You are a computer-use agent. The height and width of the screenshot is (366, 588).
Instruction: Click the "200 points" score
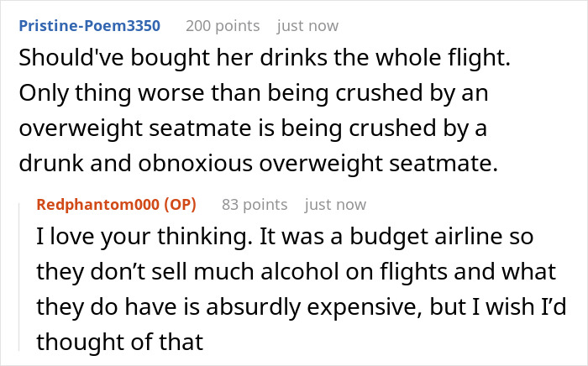pyautogui.click(x=223, y=26)
